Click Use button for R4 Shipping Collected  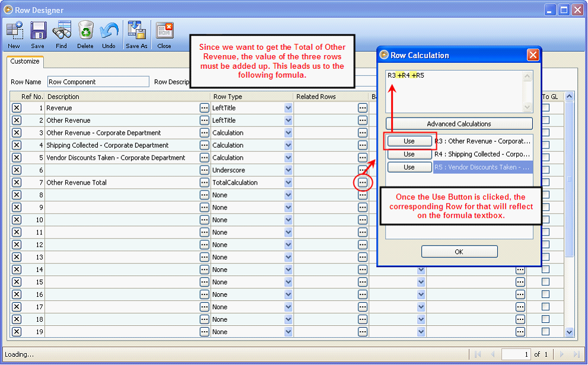[409, 154]
